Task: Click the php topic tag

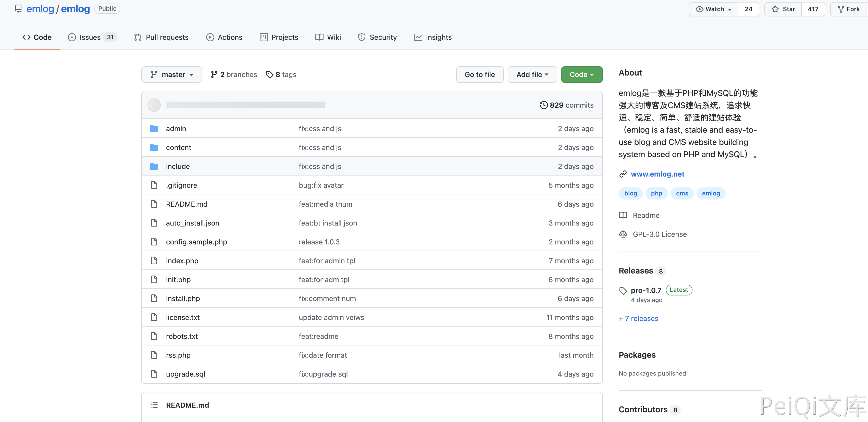Action: [656, 193]
